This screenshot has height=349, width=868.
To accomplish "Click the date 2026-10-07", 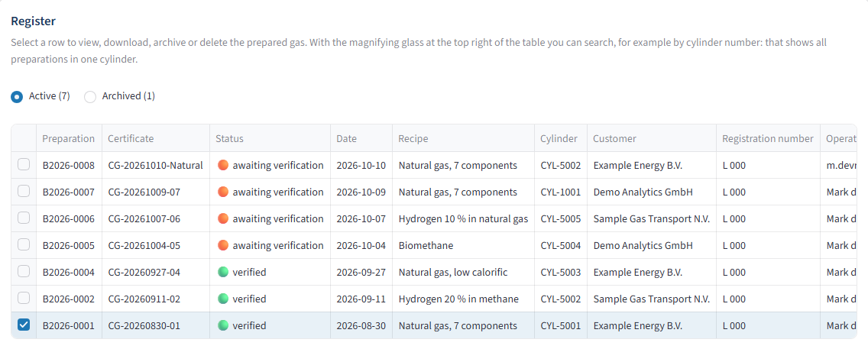I will (x=361, y=218).
